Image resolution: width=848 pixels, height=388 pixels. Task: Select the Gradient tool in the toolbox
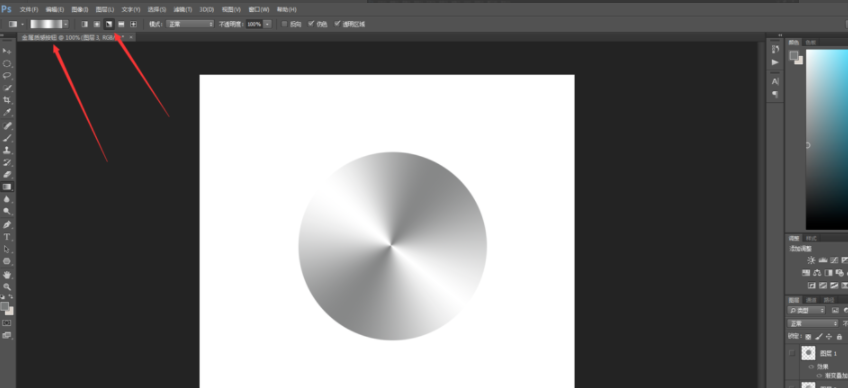click(x=7, y=187)
